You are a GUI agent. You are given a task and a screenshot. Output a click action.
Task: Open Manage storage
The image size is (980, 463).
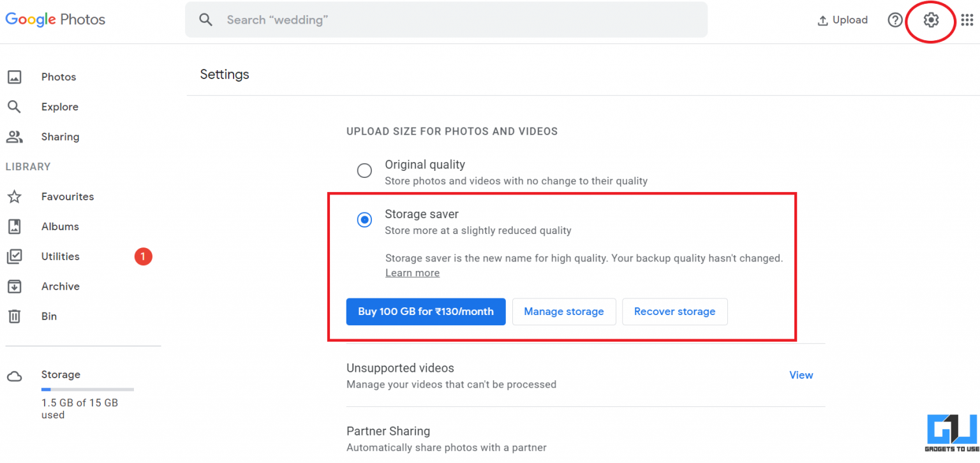coord(564,311)
